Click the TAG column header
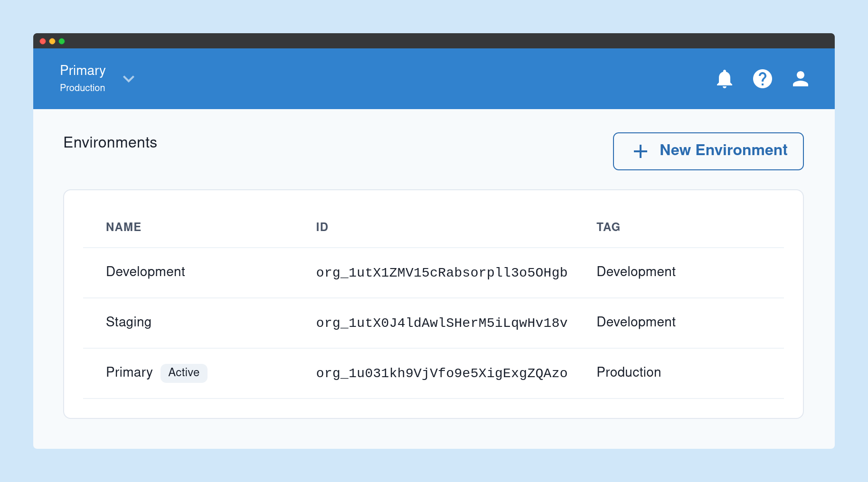This screenshot has height=482, width=868. pyautogui.click(x=608, y=227)
